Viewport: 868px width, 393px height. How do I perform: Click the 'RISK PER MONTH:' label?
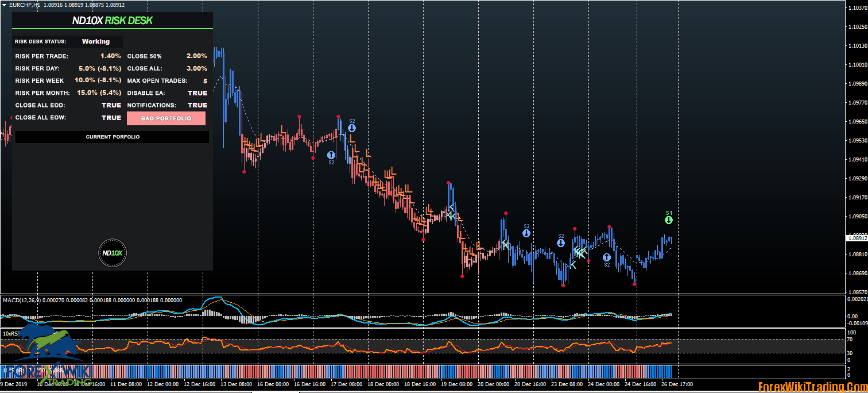coord(42,93)
